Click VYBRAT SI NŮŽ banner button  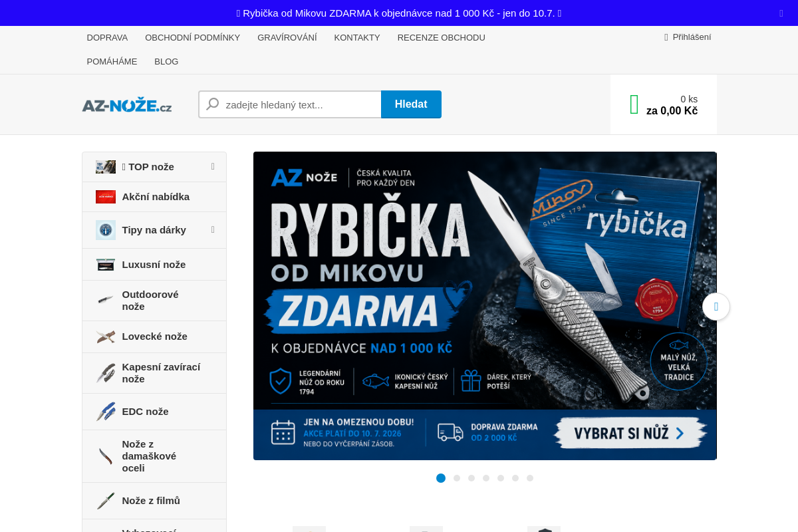(x=629, y=434)
